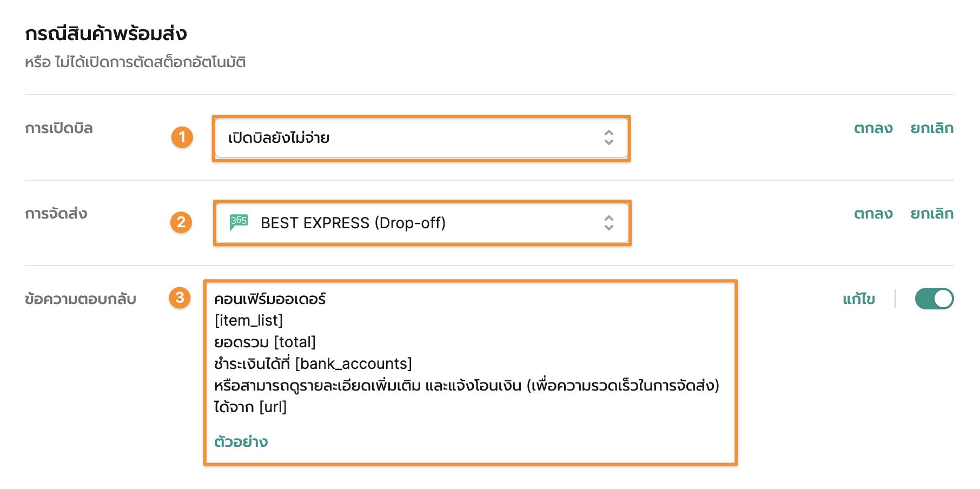The image size is (980, 489).
Task: Click the BEST EXPRESS 365 speech-bubble icon
Action: click(x=239, y=222)
